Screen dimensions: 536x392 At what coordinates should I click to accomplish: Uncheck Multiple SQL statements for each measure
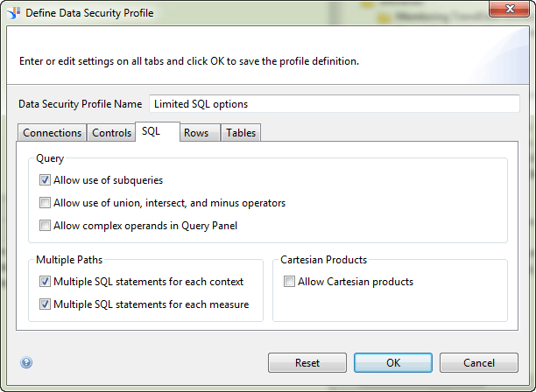45,304
